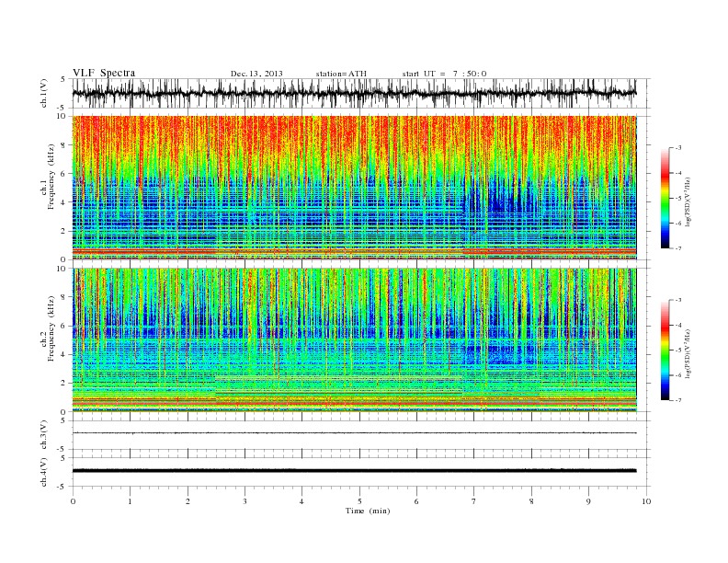Select the "ch.1(V)" axis label

pyautogui.click(x=43, y=93)
